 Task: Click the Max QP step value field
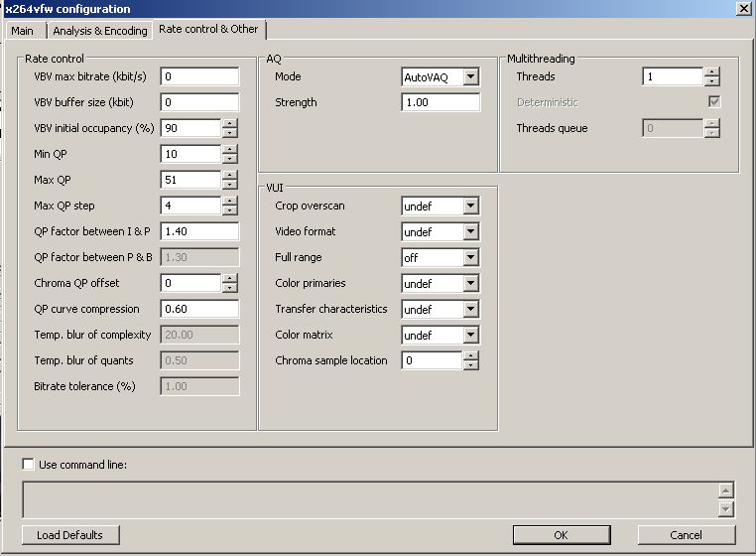(190, 206)
